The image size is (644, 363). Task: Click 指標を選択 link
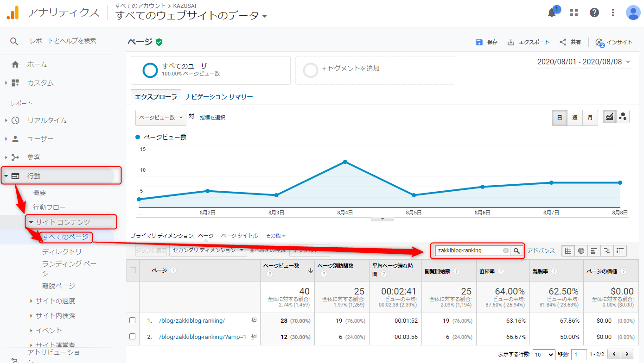(212, 118)
